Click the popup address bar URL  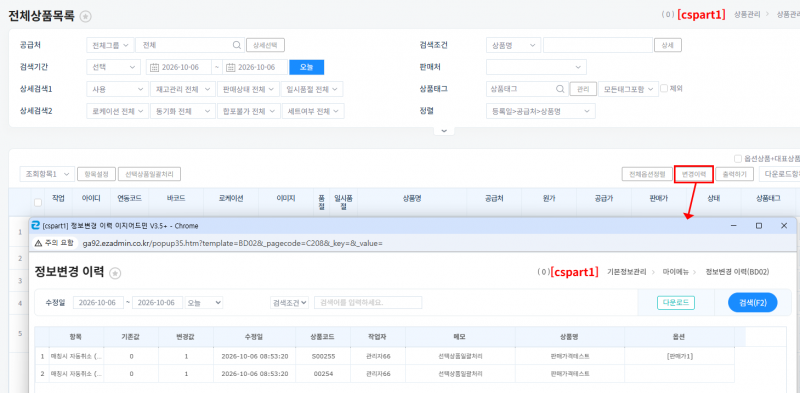[233, 243]
